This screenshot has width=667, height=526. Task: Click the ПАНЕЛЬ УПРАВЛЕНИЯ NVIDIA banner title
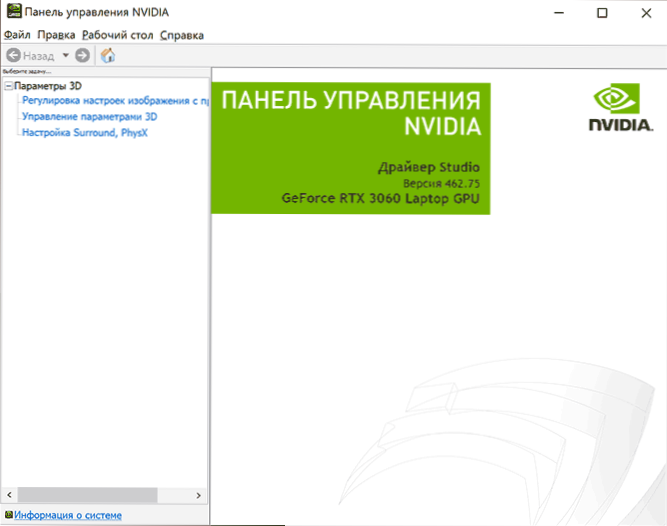click(351, 114)
